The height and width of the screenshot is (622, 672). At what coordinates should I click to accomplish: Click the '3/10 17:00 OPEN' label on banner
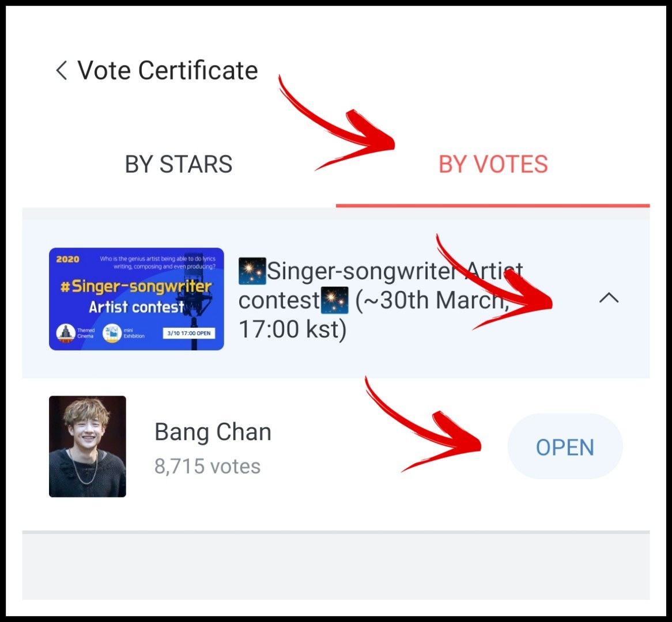(x=189, y=333)
